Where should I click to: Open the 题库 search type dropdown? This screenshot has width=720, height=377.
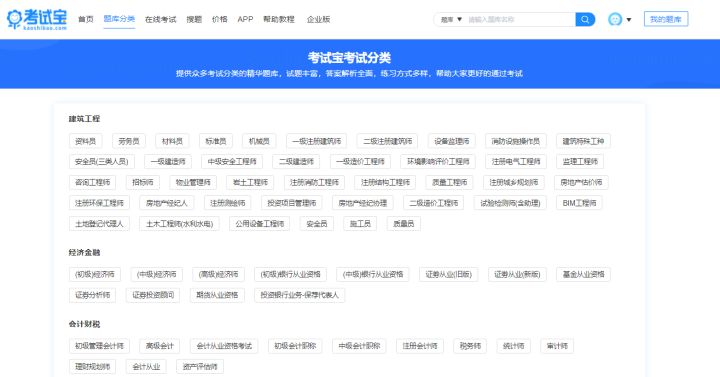(451, 19)
